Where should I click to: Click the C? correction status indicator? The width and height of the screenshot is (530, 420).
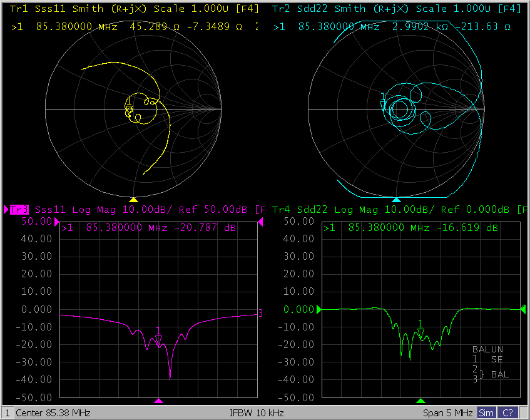(507, 413)
